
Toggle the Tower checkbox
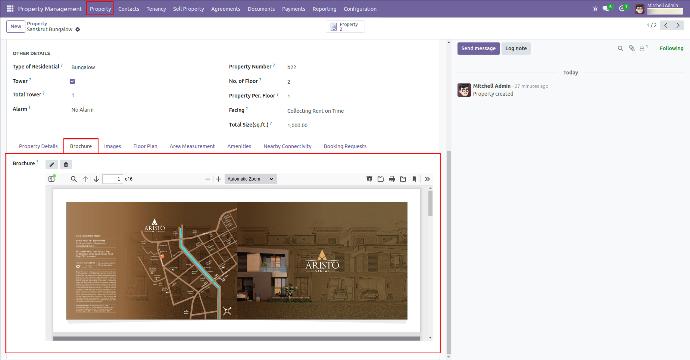(73, 81)
